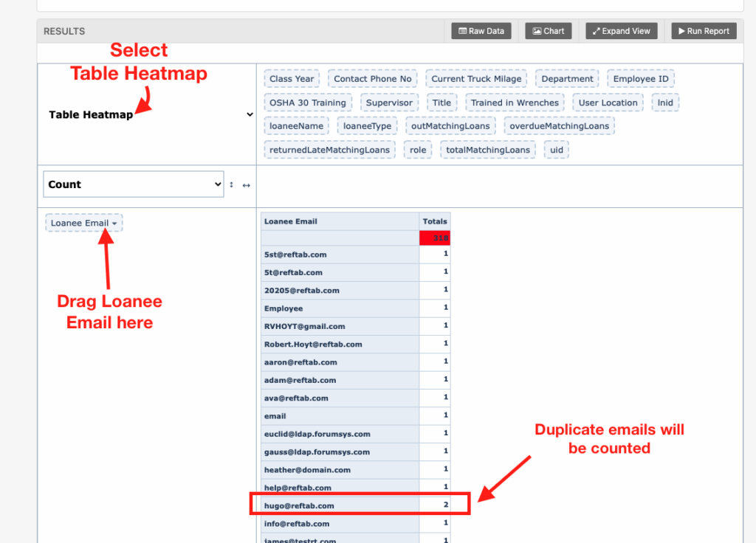Pick the Department field chip
This screenshot has width=756, height=543.
(567, 79)
